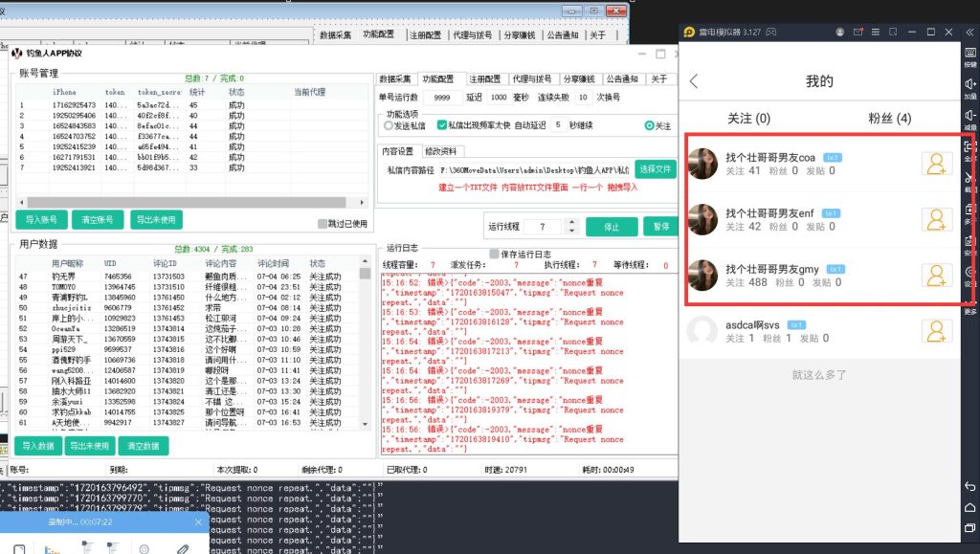Viewport: 980px width, 554px height.
Task: Tick the 跳过已使用 checkbox
Action: click(323, 224)
